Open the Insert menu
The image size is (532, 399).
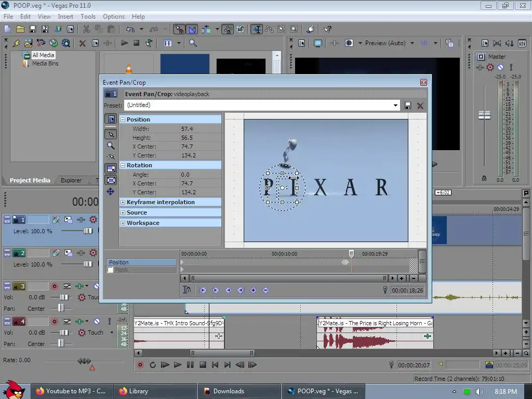point(65,16)
